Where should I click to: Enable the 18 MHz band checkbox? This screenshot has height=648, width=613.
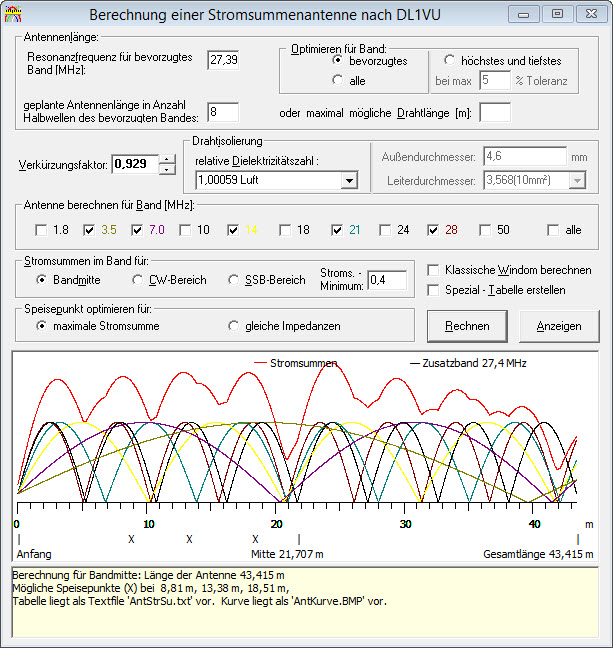tap(285, 230)
